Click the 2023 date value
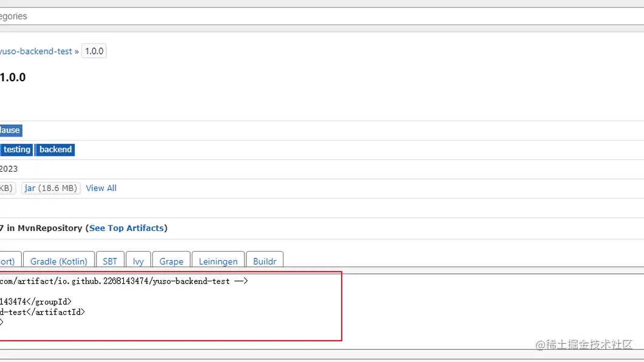The width and height of the screenshot is (644, 362). click(8, 169)
